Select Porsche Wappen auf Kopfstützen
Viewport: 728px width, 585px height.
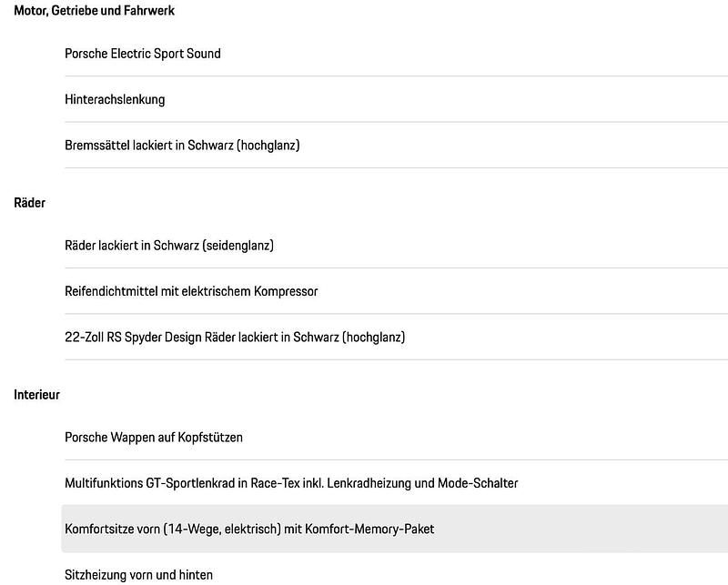154,437
